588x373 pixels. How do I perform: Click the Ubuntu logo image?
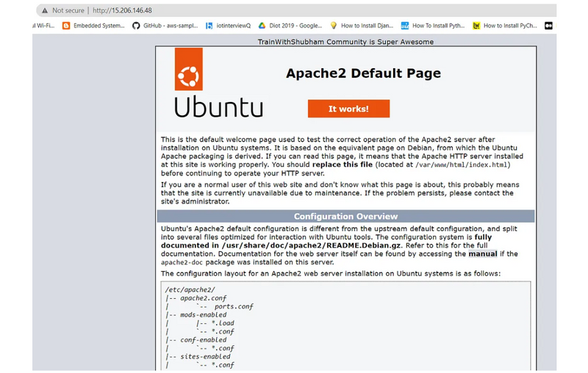[218, 83]
